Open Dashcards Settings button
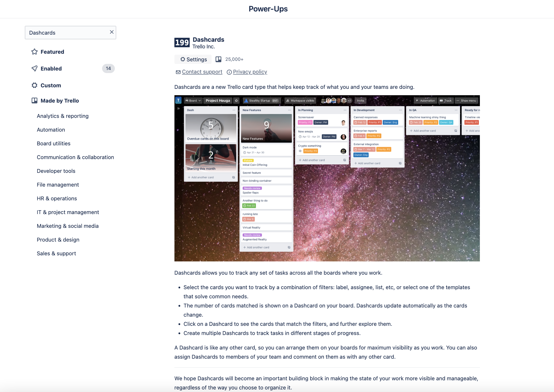554x392 pixels. (x=193, y=59)
